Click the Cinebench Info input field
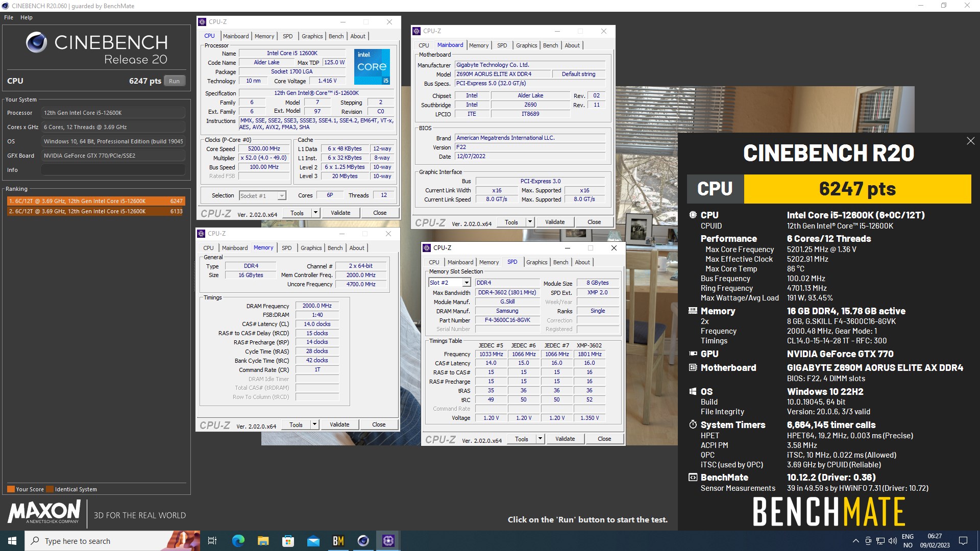 (x=113, y=170)
